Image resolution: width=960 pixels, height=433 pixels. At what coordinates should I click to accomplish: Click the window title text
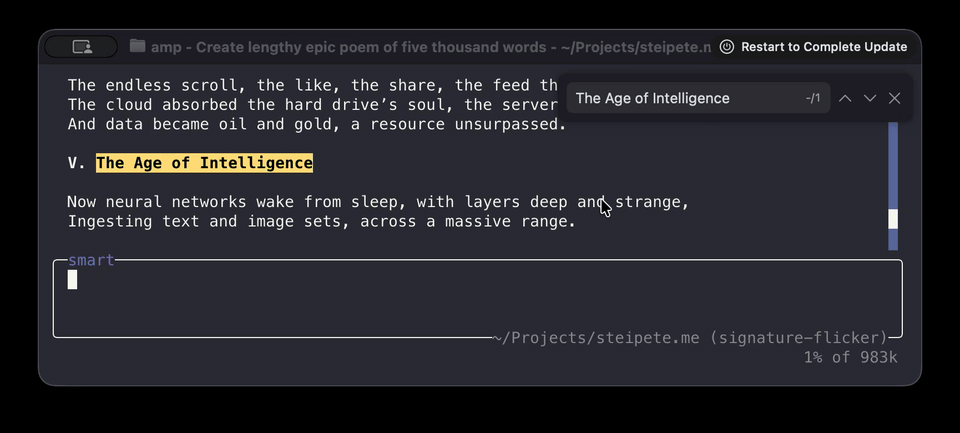pyautogui.click(x=430, y=47)
